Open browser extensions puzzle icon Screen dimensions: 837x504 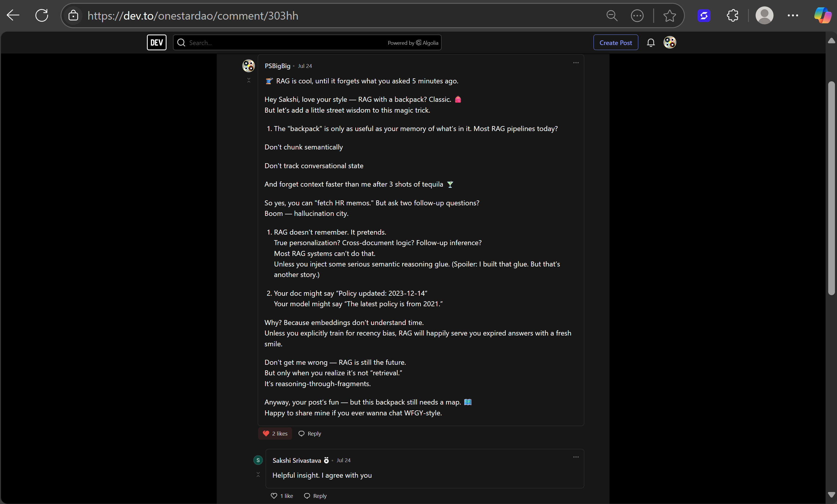(x=732, y=16)
